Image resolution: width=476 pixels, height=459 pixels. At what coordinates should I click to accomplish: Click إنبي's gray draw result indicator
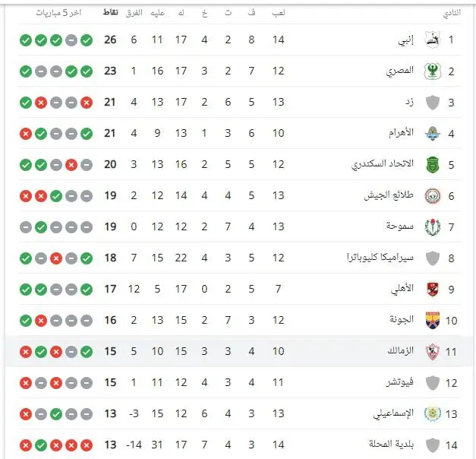tap(71, 40)
